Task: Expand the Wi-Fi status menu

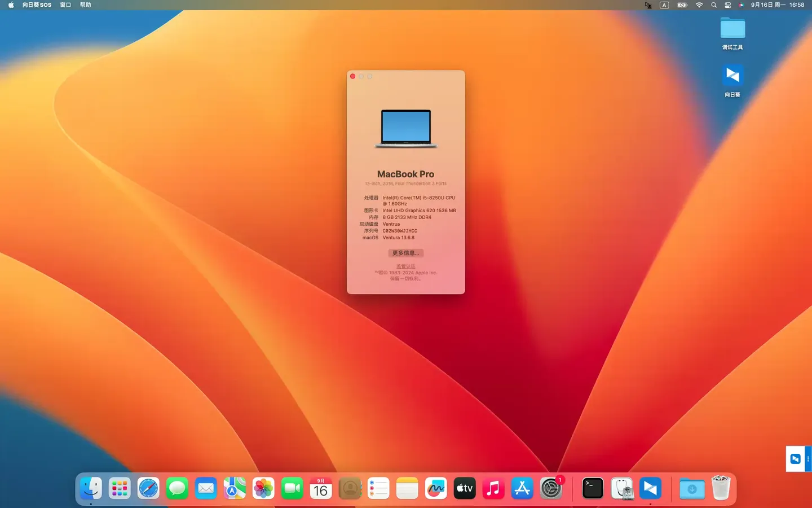Action: 699,5
